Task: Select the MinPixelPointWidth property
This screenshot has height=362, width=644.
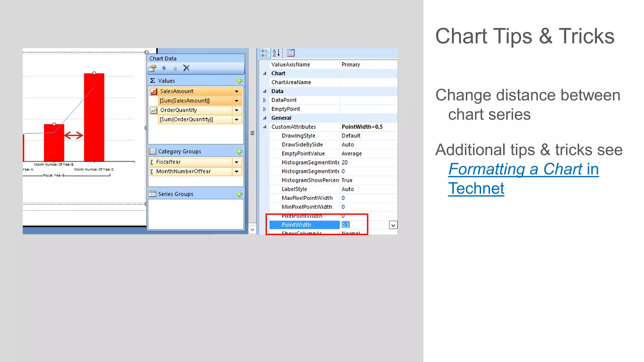Action: point(307,207)
